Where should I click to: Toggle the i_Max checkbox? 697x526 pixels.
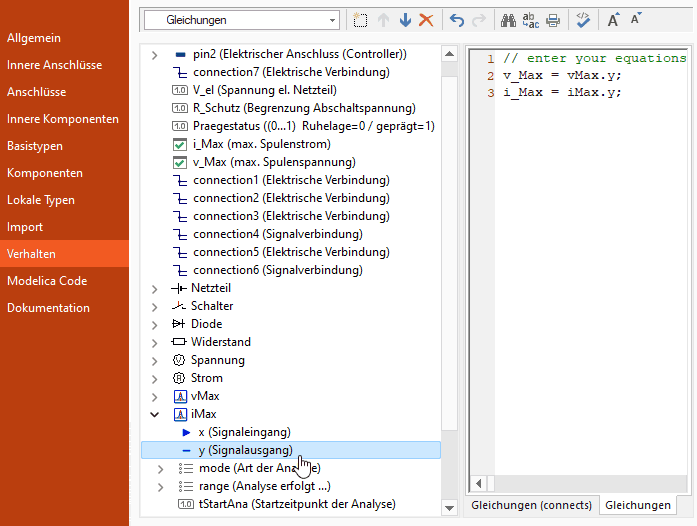click(x=180, y=144)
